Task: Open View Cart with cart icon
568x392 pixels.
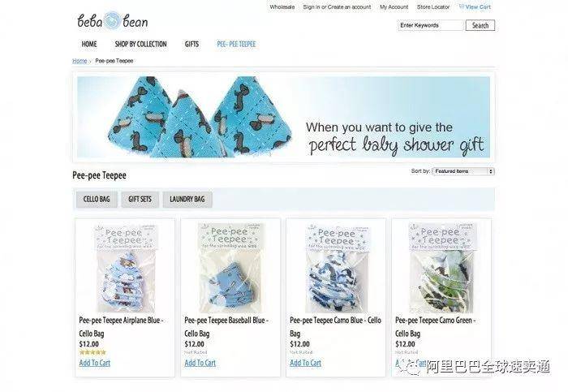Action: 475,6
